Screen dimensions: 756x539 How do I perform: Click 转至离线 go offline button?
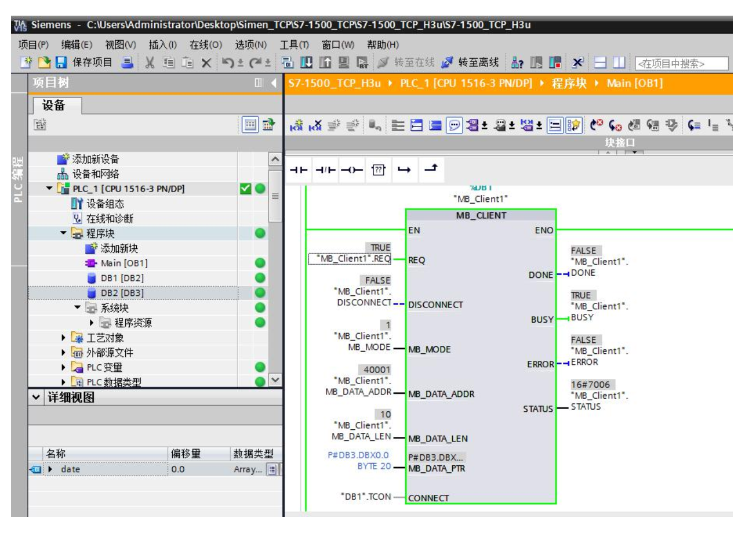point(470,62)
